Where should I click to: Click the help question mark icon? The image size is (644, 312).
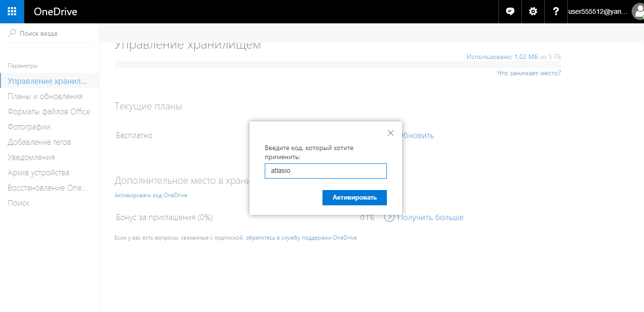(x=556, y=11)
